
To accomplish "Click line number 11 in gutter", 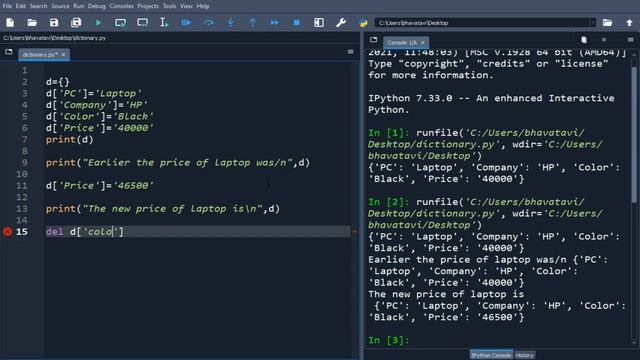I will [22, 186].
